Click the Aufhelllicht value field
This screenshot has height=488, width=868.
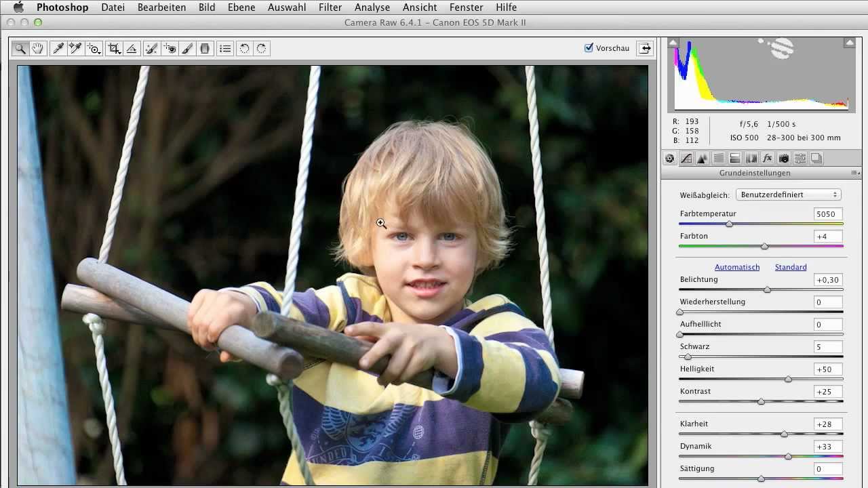coord(828,325)
